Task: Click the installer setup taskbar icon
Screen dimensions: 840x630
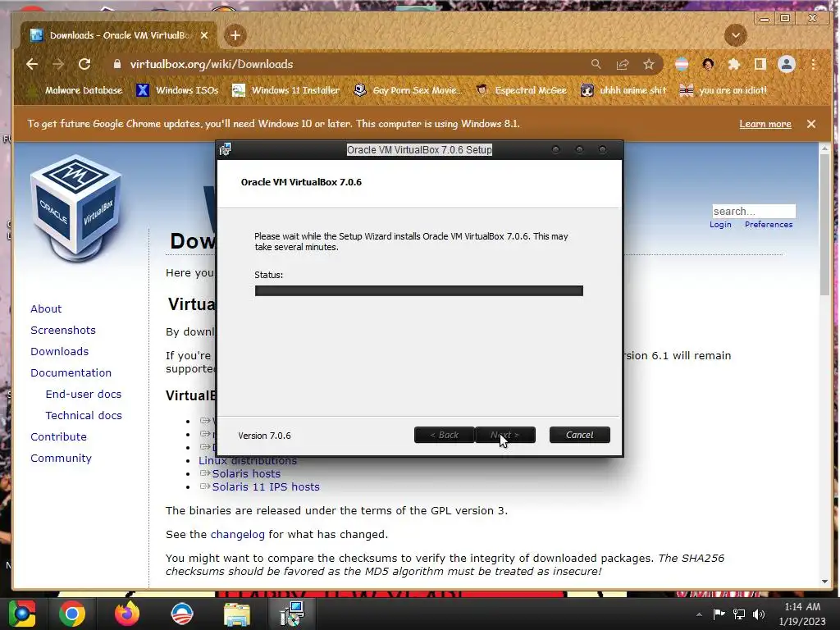Action: pyautogui.click(x=293, y=614)
